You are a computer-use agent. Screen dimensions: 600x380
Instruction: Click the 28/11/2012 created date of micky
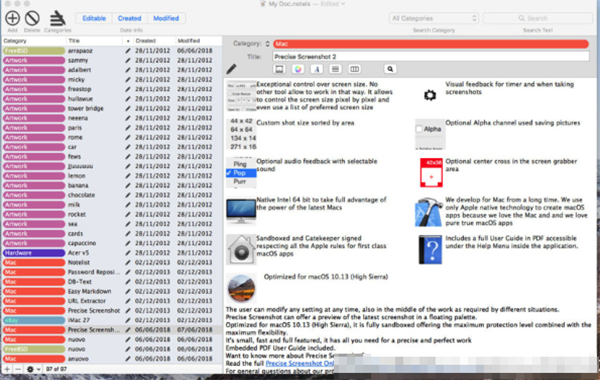[x=152, y=80]
